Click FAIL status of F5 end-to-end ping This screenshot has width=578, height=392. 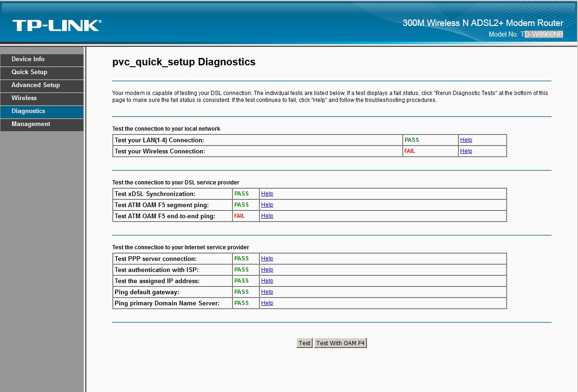coord(239,216)
